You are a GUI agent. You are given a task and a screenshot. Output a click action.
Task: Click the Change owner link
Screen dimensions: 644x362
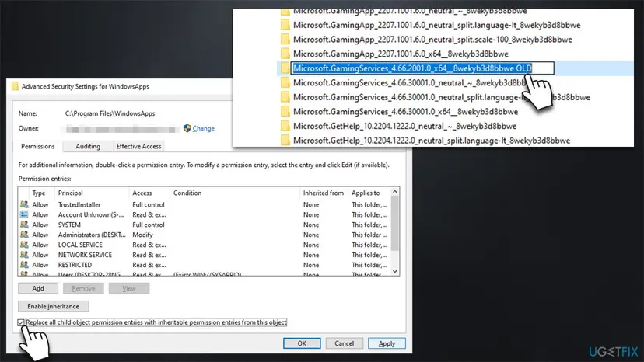coord(203,128)
